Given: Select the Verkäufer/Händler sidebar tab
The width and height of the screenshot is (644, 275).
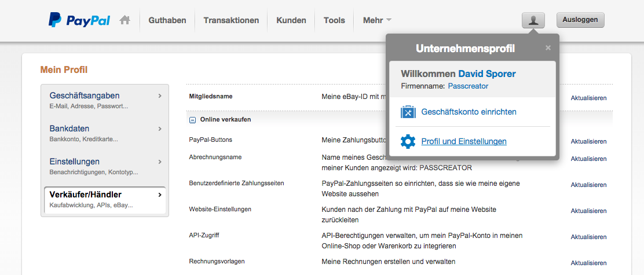Looking at the screenshot, I should [105, 200].
